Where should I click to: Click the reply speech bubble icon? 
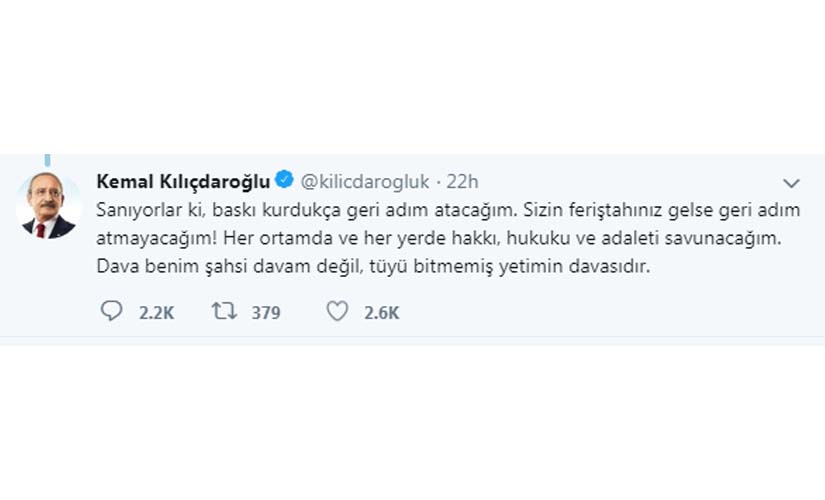coord(112,312)
